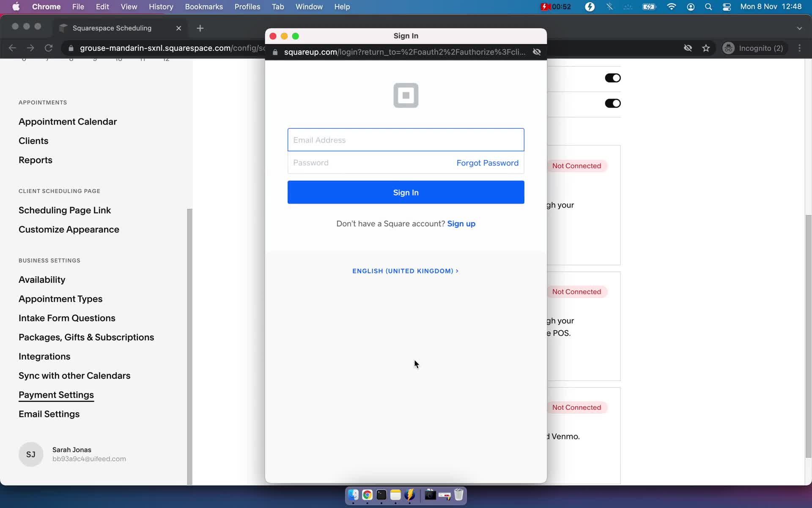Open the Apple menu

coord(16,7)
